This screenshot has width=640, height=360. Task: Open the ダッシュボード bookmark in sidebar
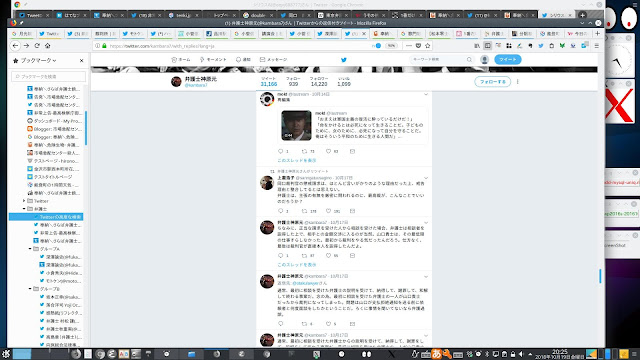click(54, 121)
